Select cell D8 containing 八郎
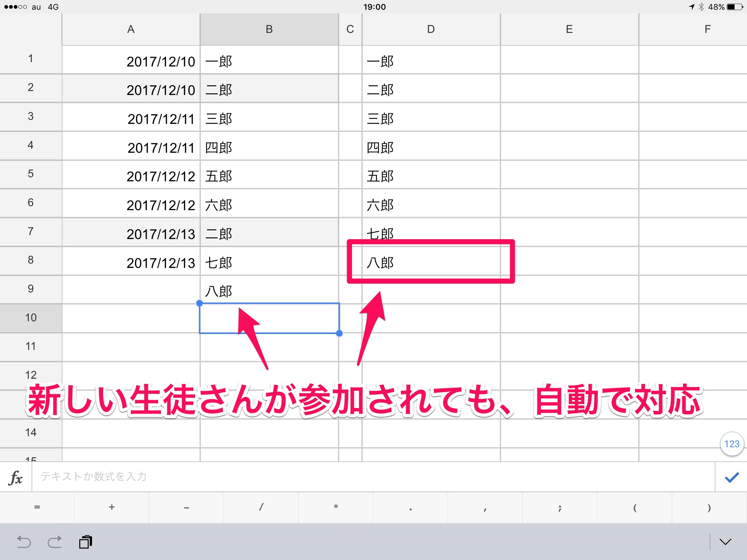The height and width of the screenshot is (560, 747). 431,262
